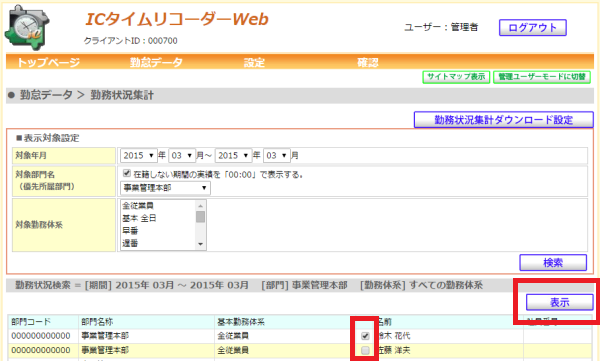
Task: Open the 事業管理本部 department dropdown
Action: [165, 188]
